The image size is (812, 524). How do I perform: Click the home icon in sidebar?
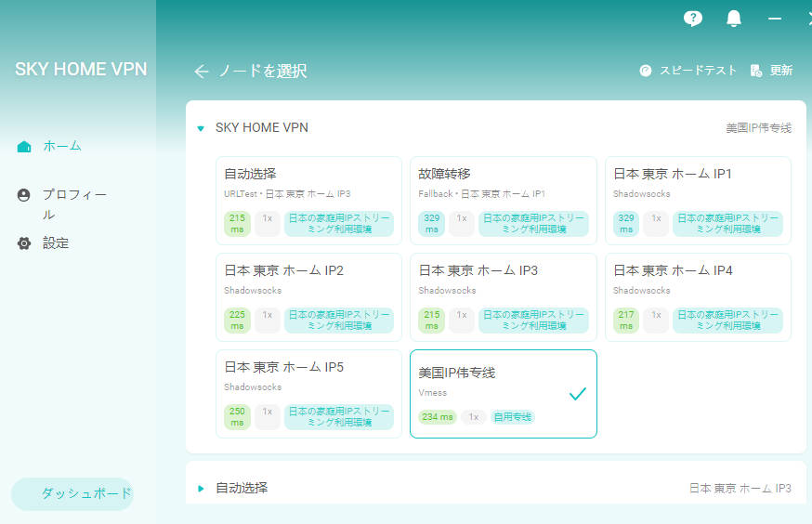[x=24, y=147]
